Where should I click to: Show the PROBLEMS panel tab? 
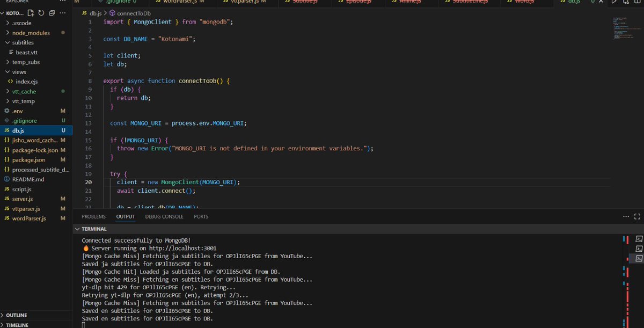pos(93,217)
